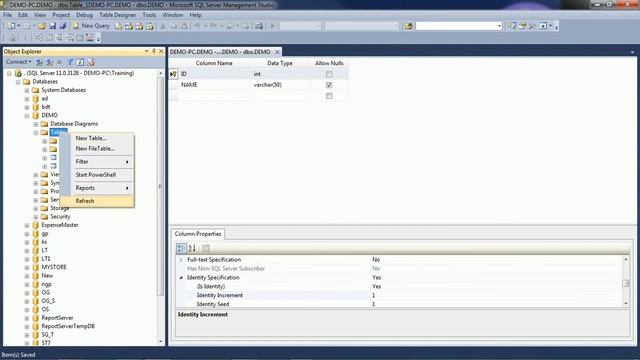Open the Table Designer menu

118,15
